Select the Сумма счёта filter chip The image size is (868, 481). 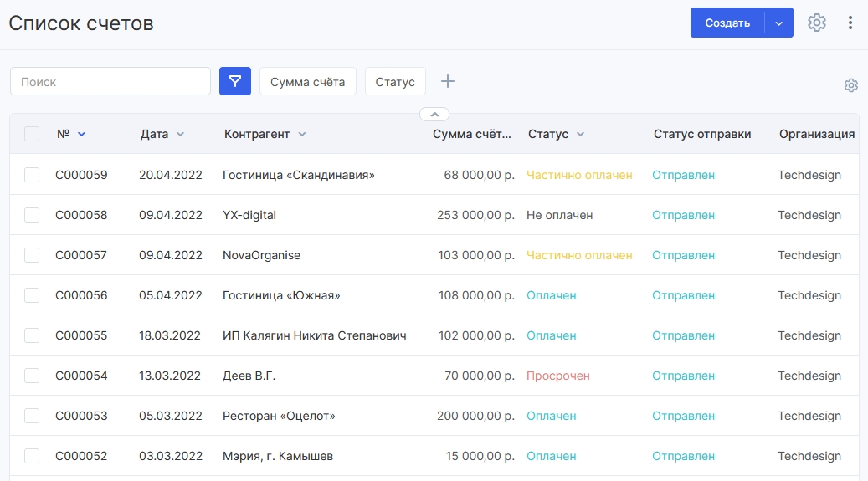(308, 81)
